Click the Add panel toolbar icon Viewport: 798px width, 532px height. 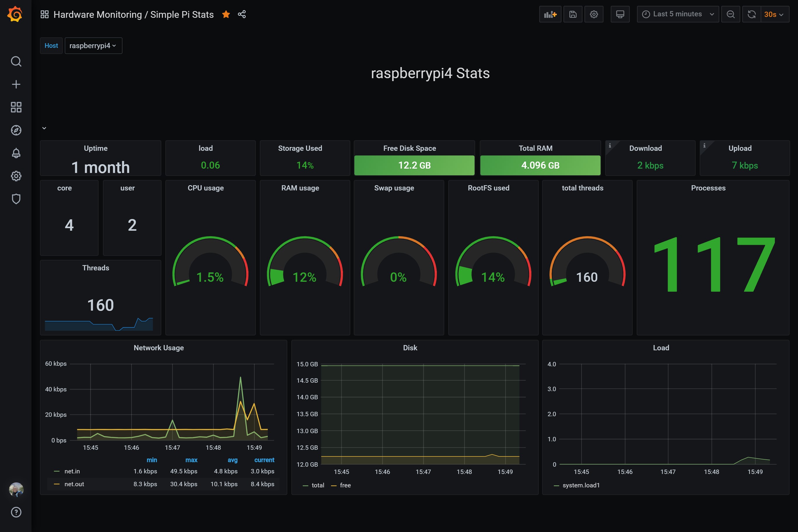tap(550, 14)
